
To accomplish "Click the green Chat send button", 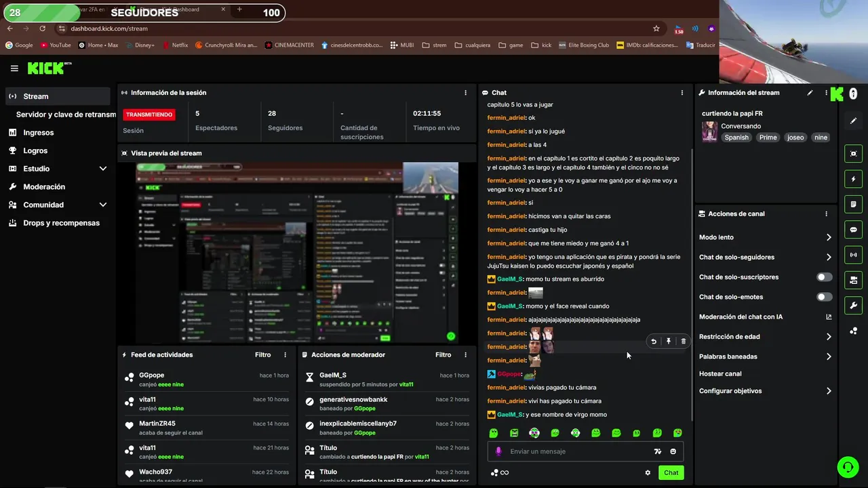I will [x=671, y=473].
